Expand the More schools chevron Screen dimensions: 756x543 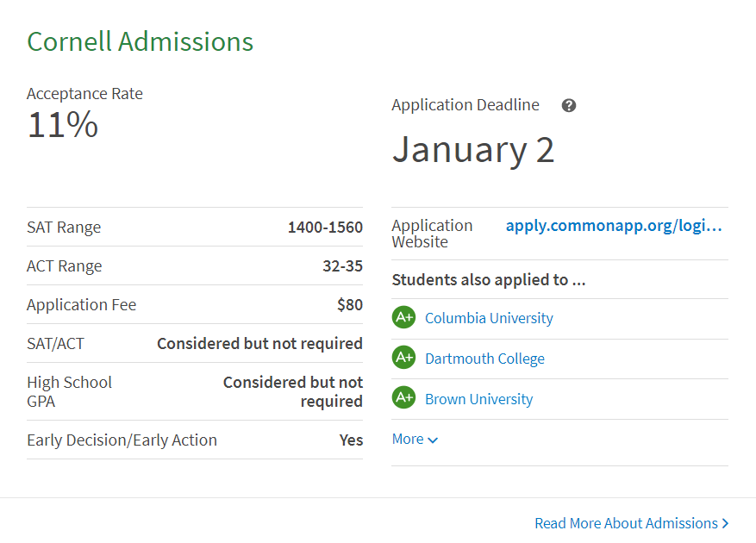433,440
